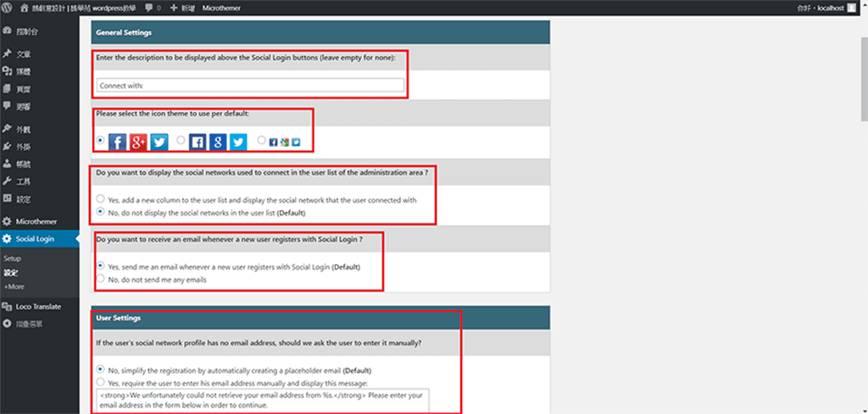The image size is (868, 414).
Task: Click the large Facebook icon in first theme
Action: click(x=119, y=141)
